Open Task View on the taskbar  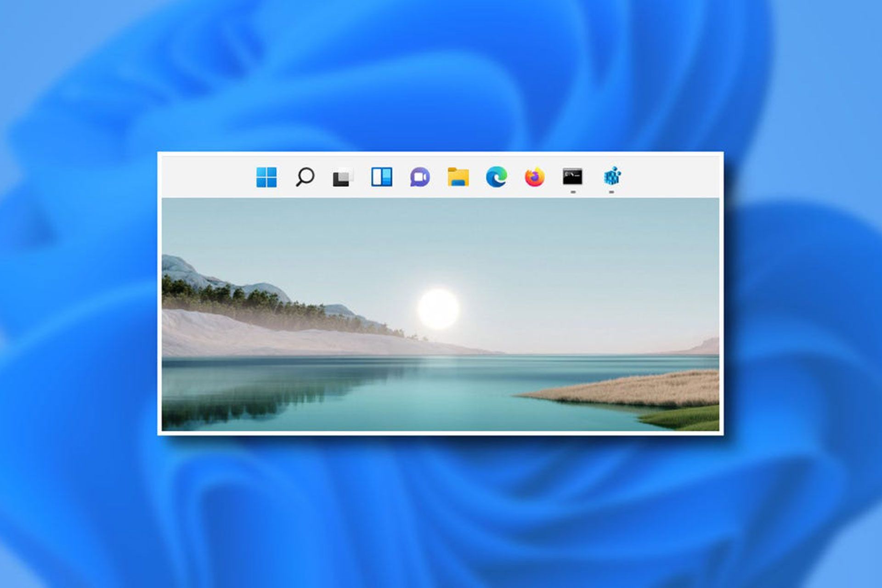[343, 178]
